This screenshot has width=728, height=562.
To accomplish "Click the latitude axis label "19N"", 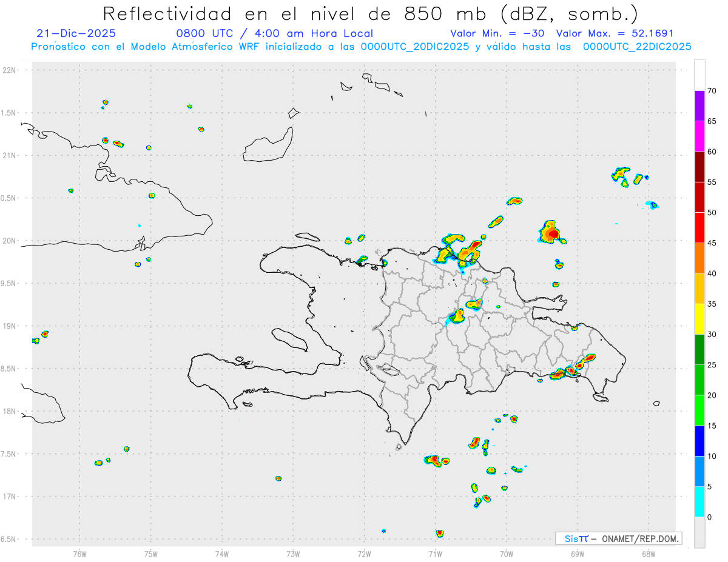I will (x=10, y=326).
